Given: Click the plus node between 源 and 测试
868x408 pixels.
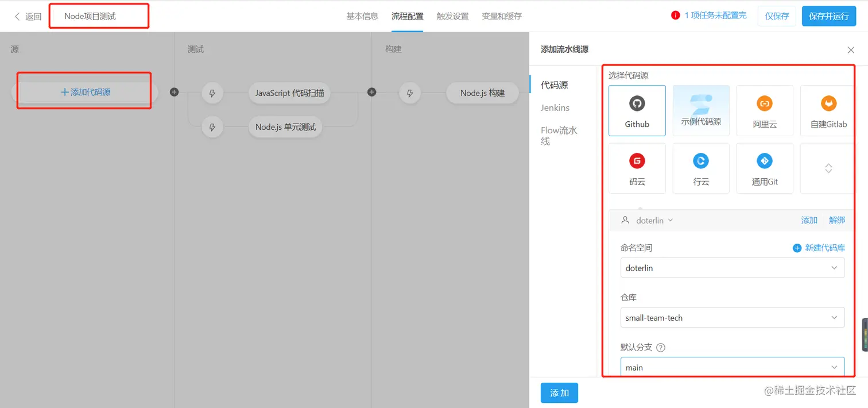Looking at the screenshot, I should [x=175, y=92].
